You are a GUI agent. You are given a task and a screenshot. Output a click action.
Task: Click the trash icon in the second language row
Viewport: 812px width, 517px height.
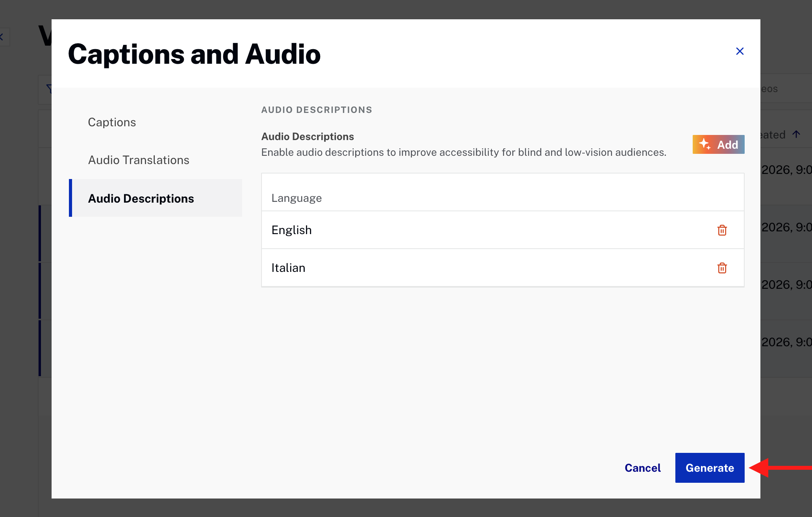click(x=722, y=268)
